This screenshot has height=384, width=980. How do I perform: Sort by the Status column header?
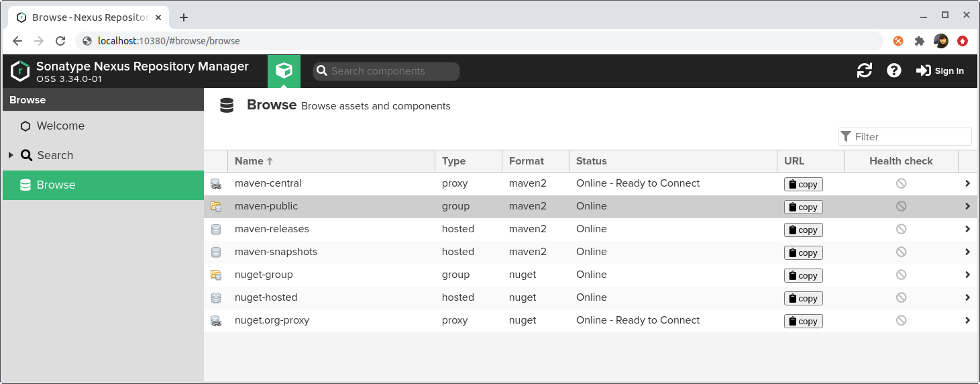click(x=673, y=161)
